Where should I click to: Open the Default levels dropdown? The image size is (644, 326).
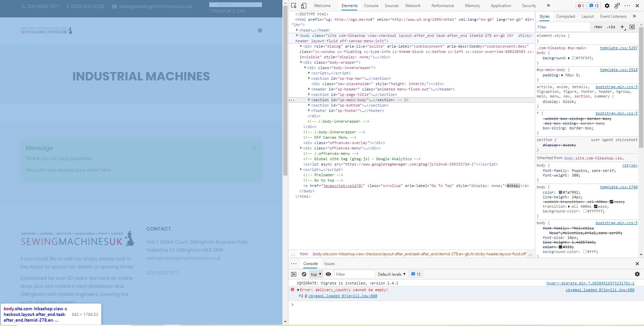click(391, 274)
